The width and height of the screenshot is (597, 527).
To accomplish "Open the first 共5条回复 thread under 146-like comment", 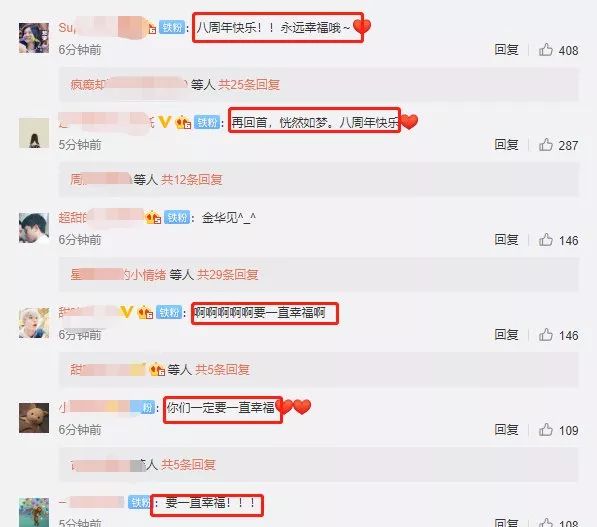I will (x=222, y=369).
